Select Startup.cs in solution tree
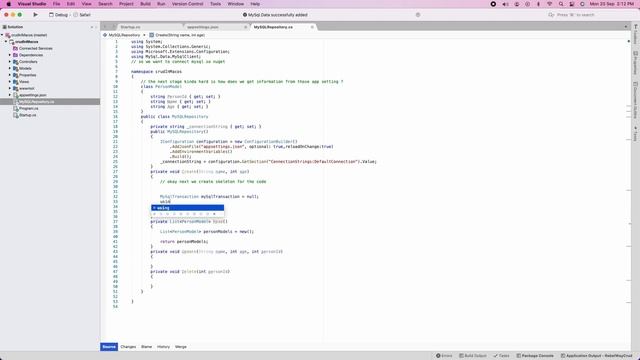This screenshot has height=360, width=640. click(x=27, y=115)
